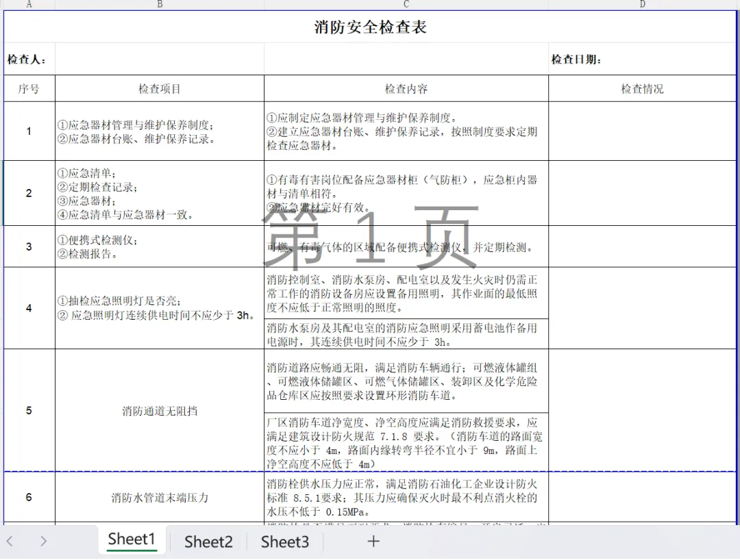Select cell starting 消防栓供水压力应正常

[406, 497]
